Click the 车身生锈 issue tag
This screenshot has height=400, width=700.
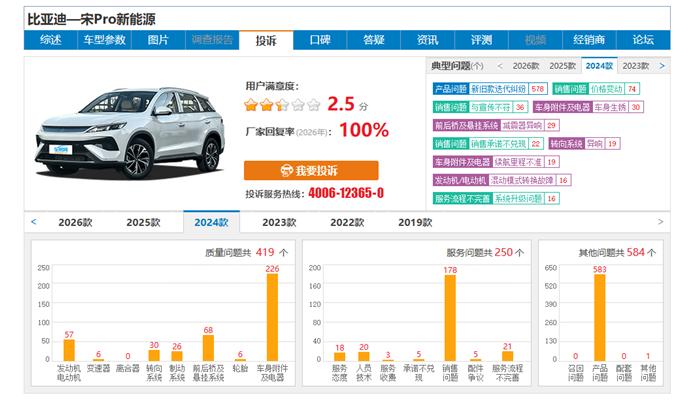pos(609,107)
